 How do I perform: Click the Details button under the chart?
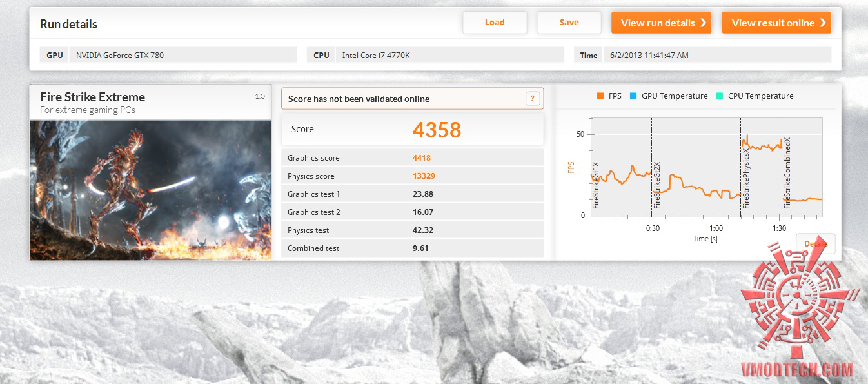coord(816,244)
